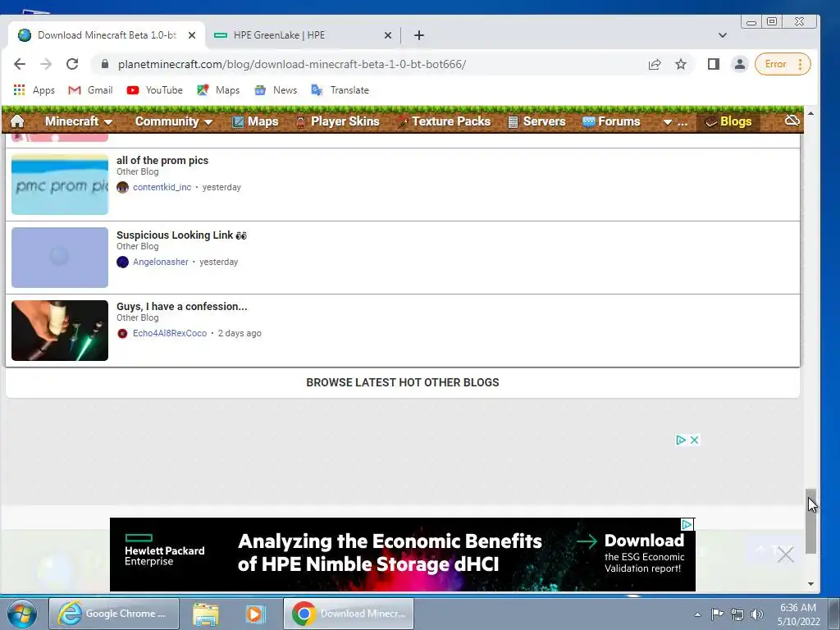This screenshot has width=840, height=630.
Task: Click contentkid_inc avatar icon
Action: tap(123, 187)
